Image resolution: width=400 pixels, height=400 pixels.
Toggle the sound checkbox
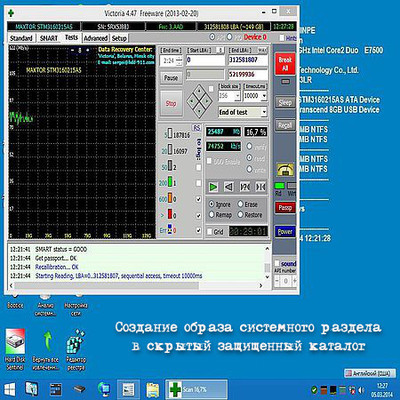click(x=285, y=263)
